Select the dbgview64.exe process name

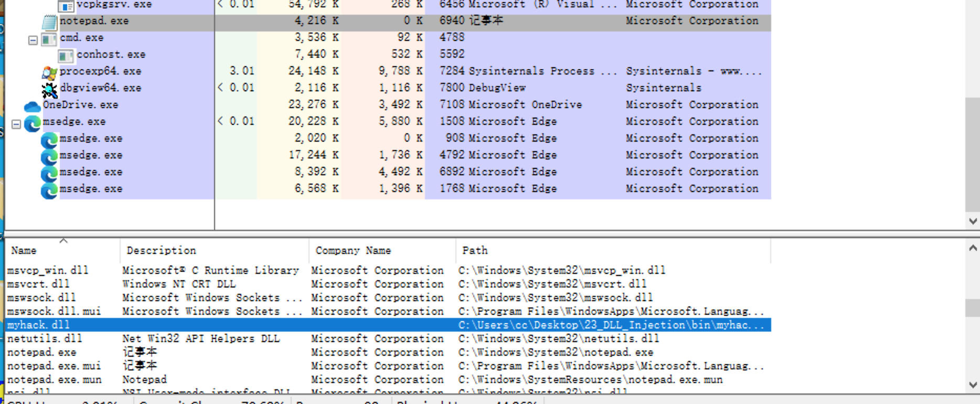coord(100,88)
